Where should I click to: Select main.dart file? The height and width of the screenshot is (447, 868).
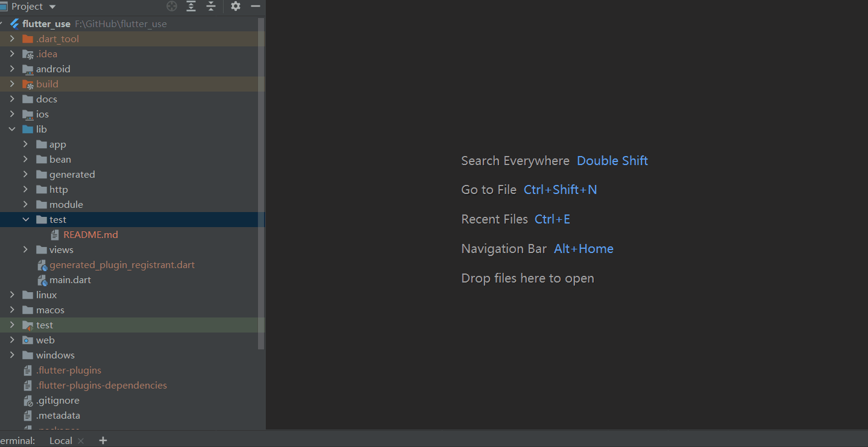(x=71, y=280)
